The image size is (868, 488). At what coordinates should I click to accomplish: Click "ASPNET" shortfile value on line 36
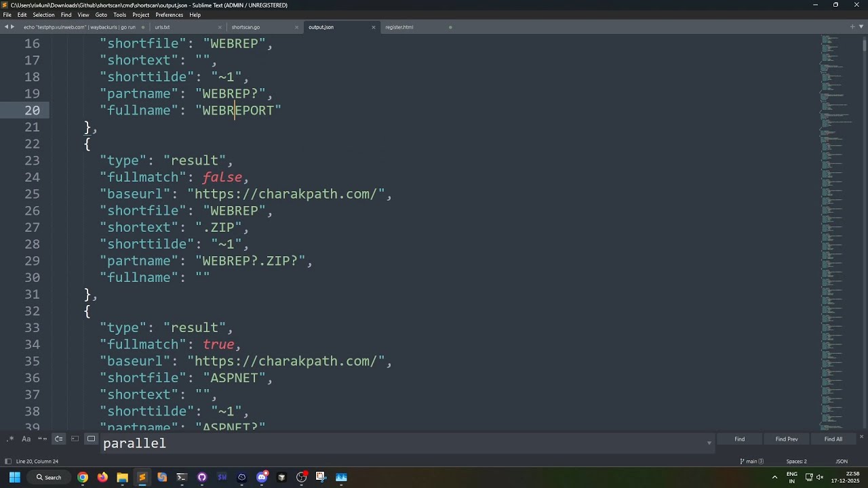(233, 378)
